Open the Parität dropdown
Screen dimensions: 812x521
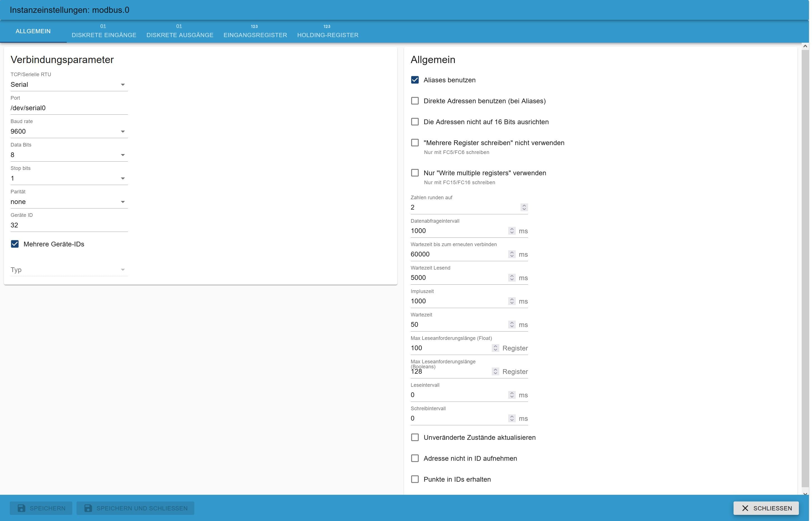pyautogui.click(x=69, y=202)
